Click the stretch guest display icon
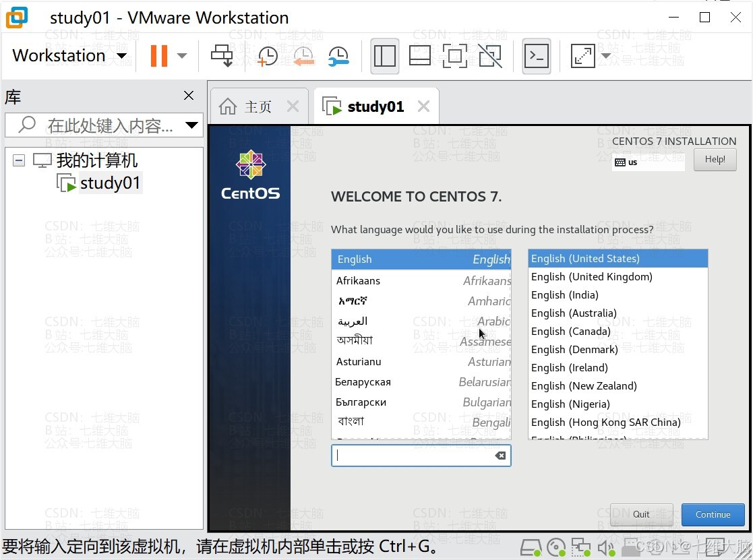 (x=582, y=56)
